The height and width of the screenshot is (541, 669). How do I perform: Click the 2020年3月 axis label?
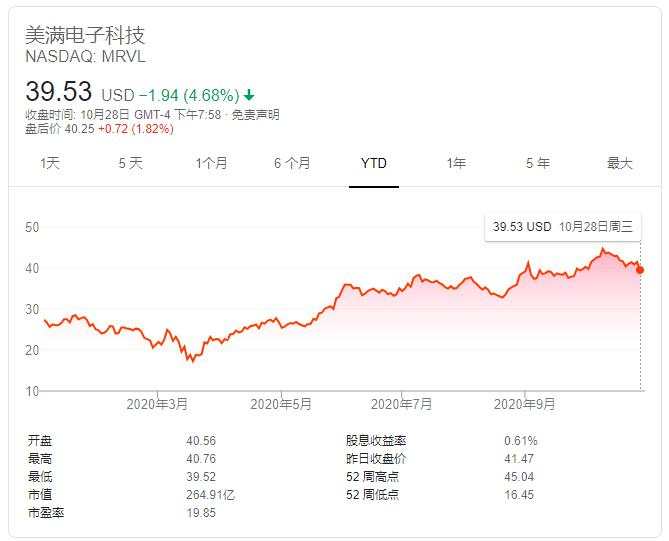coord(157,404)
